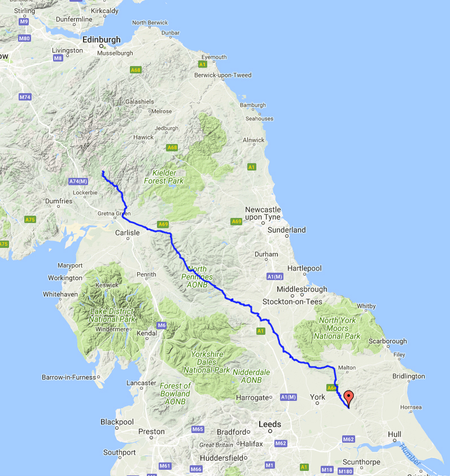Click the M80 motorway shield near Stirling
The width and height of the screenshot is (450, 476).
click(x=25, y=38)
